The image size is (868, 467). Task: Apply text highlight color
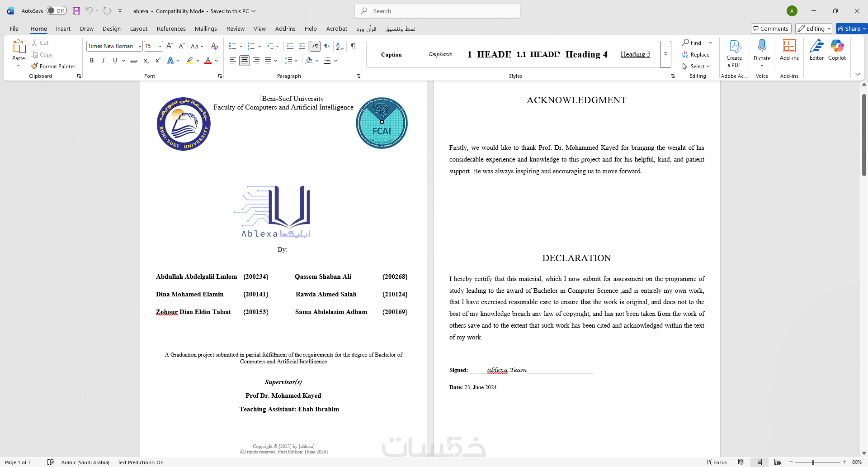pos(189,61)
